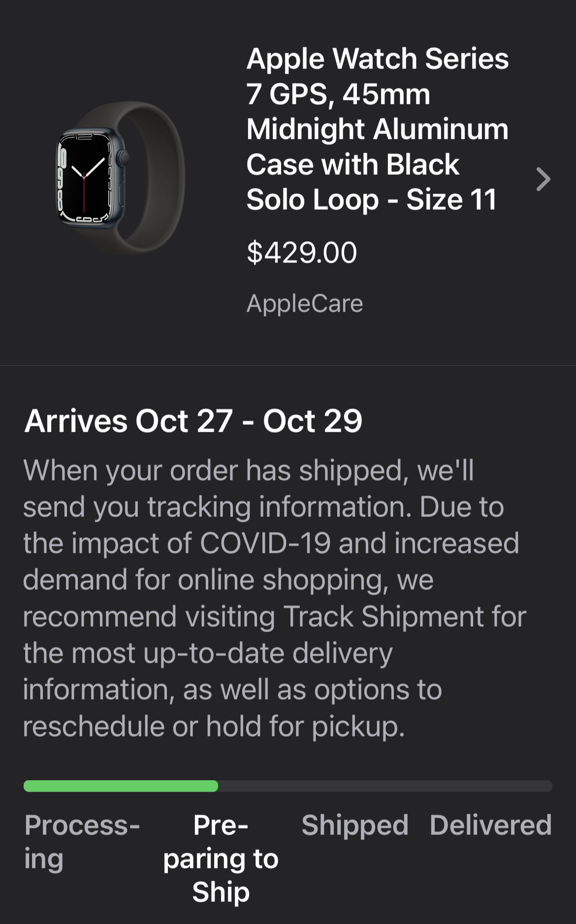Tap the hold for pickup text

click(x=305, y=726)
